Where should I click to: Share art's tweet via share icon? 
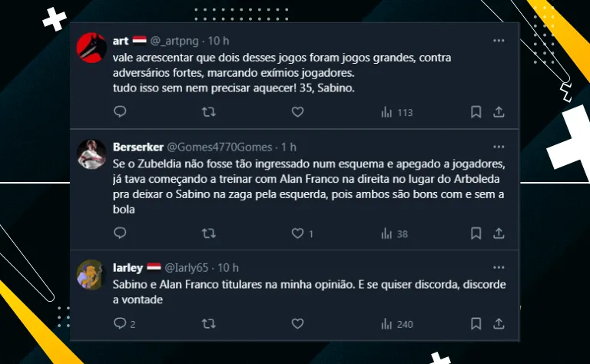click(499, 111)
